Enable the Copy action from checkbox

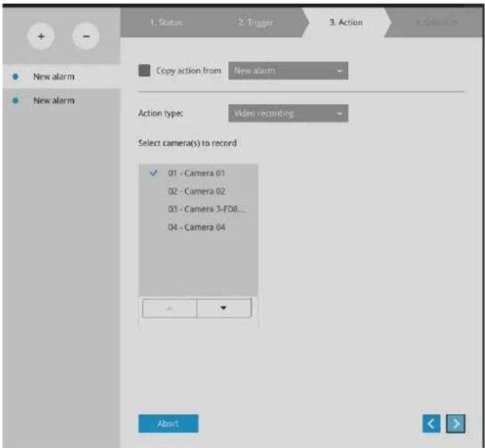144,71
